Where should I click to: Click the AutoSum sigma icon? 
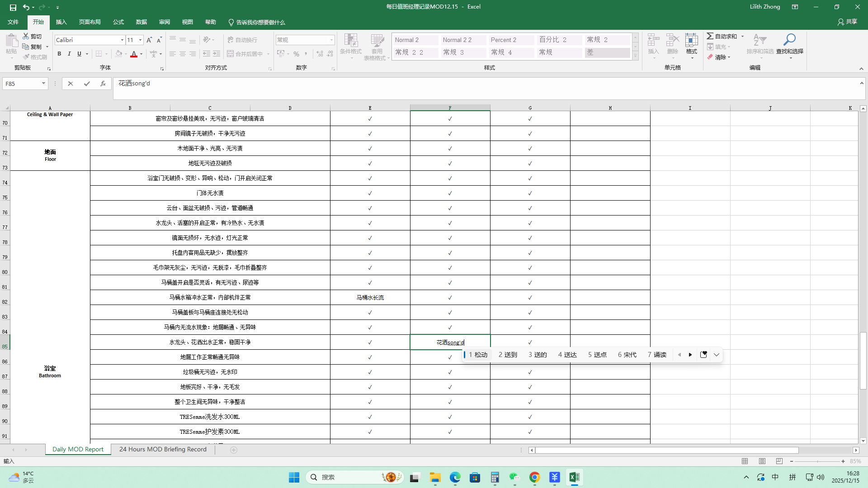[710, 36]
